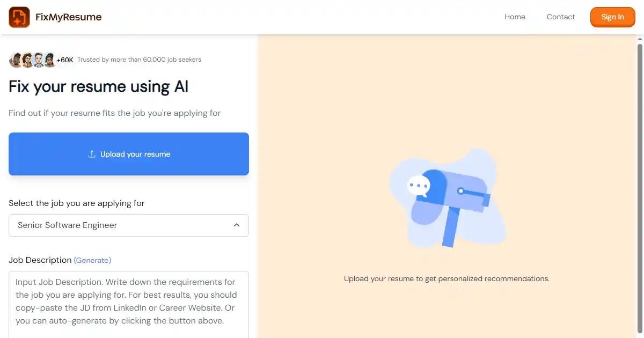
Task: Click the personalized recommendations message text
Action: [447, 279]
